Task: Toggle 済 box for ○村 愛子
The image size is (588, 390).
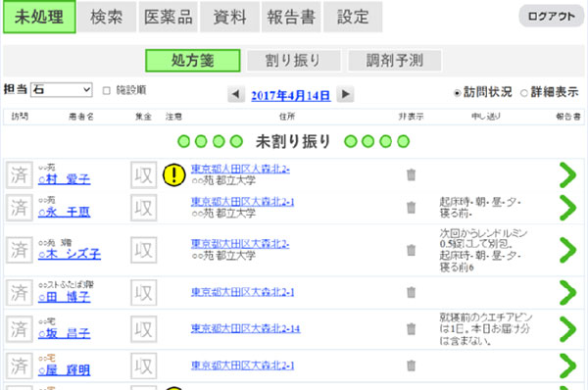Action: coord(20,175)
